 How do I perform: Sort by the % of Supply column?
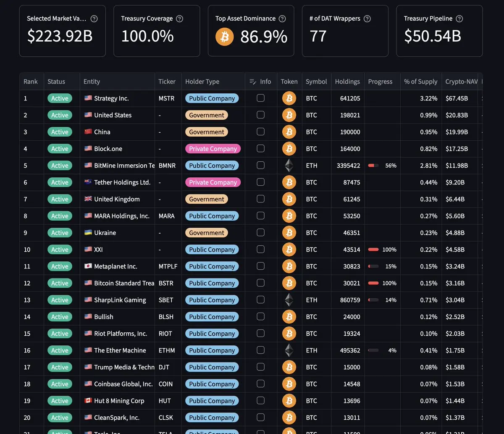coord(420,82)
